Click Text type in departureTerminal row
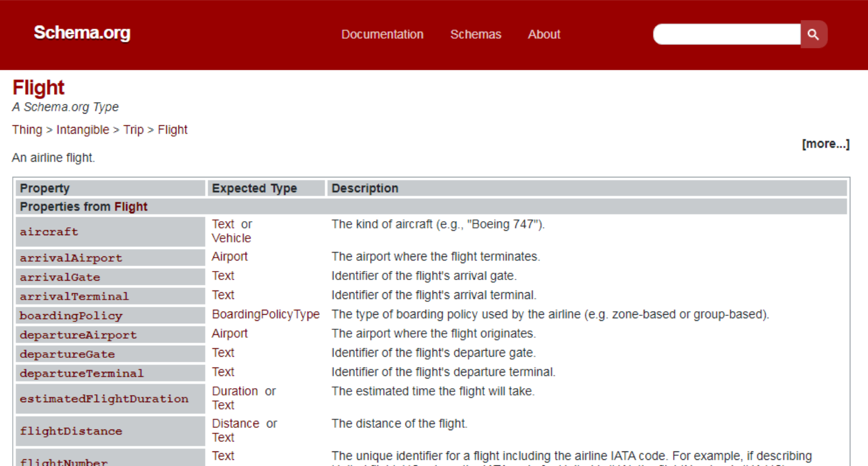 [x=223, y=372]
